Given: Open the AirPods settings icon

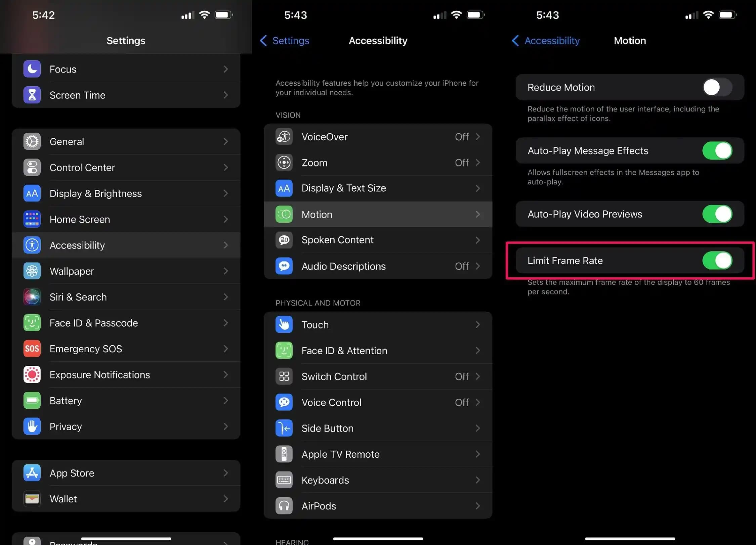Looking at the screenshot, I should pos(284,506).
